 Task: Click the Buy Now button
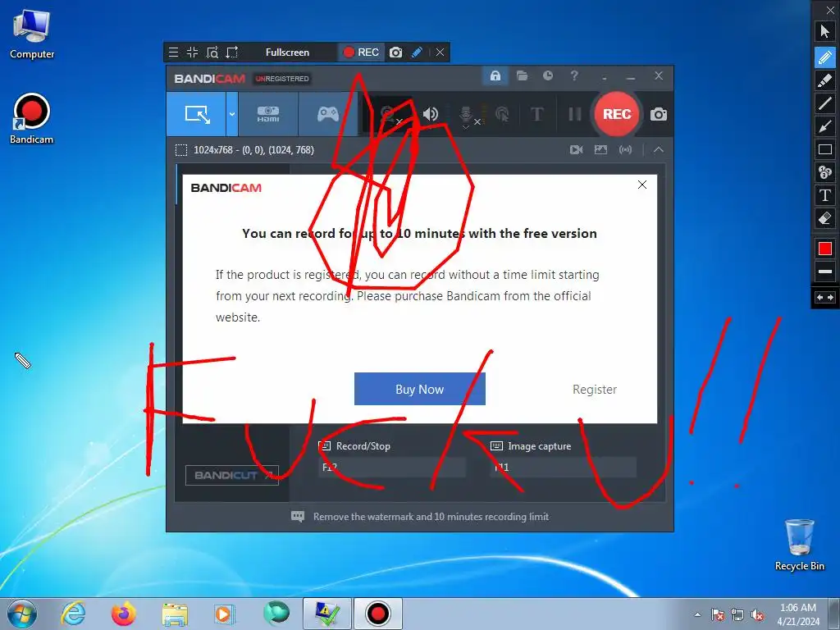(x=419, y=389)
